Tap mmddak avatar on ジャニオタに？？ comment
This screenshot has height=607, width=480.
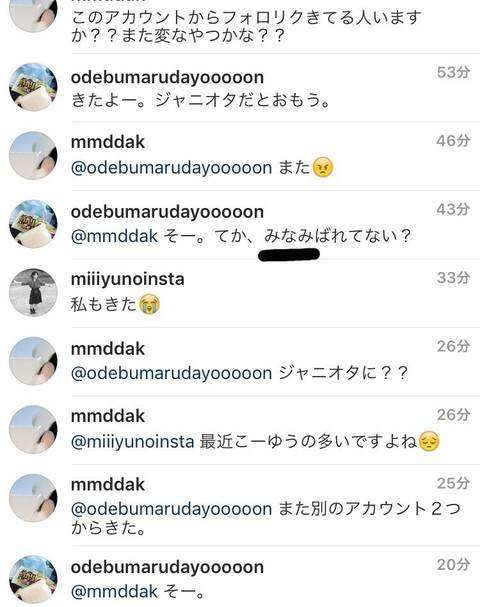[33, 361]
